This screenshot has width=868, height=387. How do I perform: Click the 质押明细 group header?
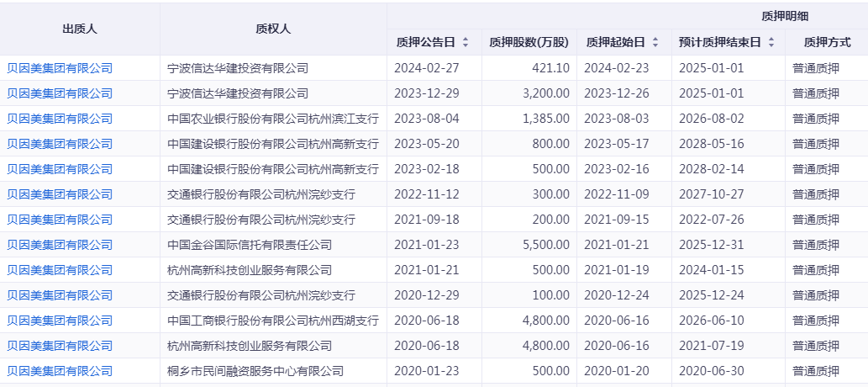click(x=785, y=17)
